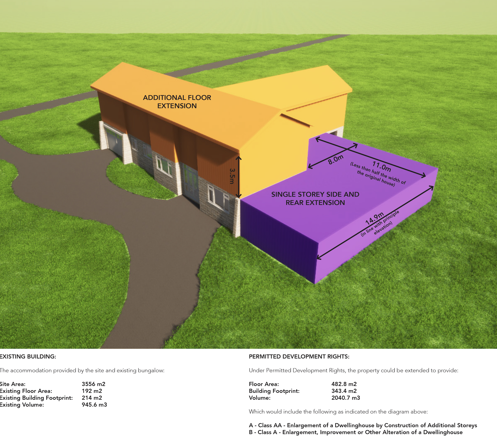This screenshot has height=448, width=497.
Task: Click the 'Existing Volume:' label
Action: point(22,405)
